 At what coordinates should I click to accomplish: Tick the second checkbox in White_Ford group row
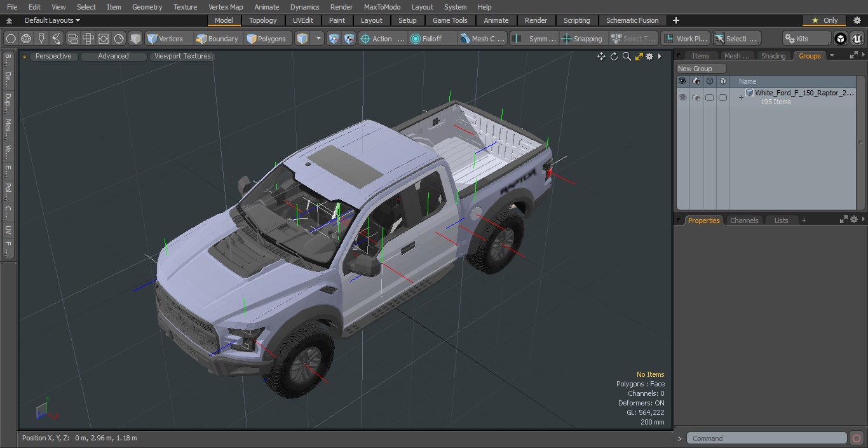pyautogui.click(x=722, y=97)
